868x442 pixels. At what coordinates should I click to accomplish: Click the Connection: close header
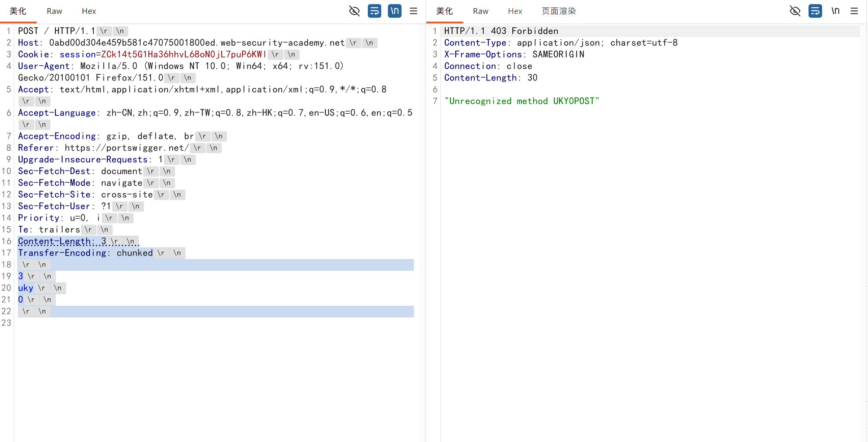[488, 66]
